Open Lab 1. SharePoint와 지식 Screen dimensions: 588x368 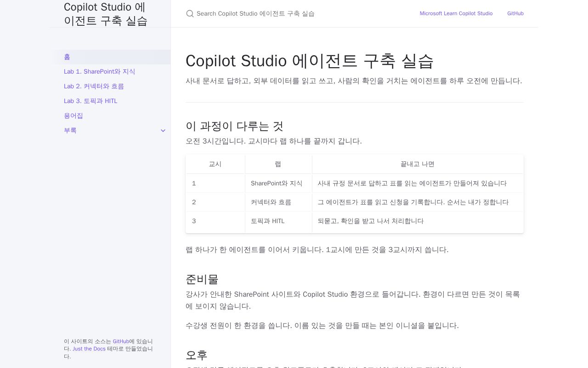tap(110, 72)
